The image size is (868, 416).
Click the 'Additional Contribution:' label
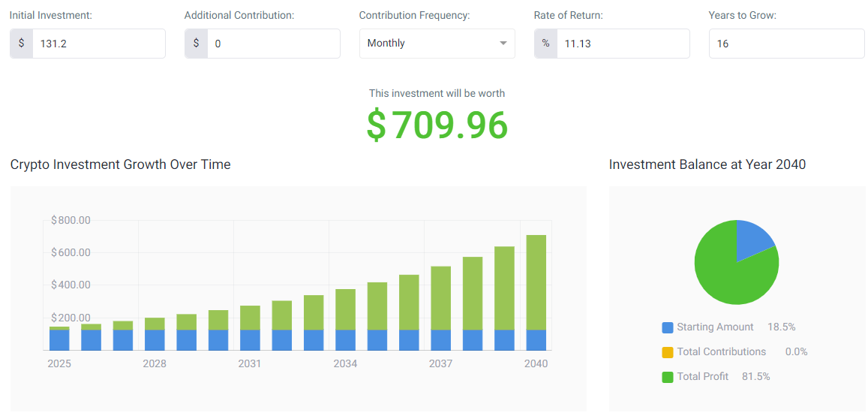click(239, 16)
